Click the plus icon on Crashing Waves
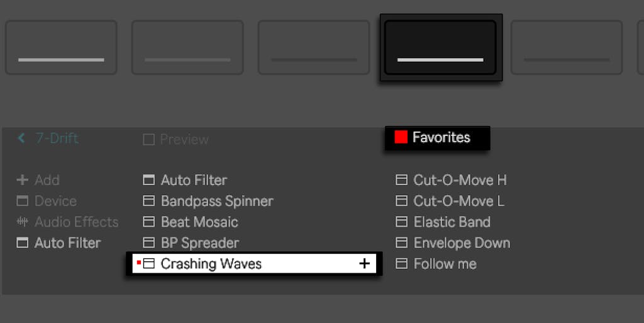Image resolution: width=644 pixels, height=323 pixels. [364, 264]
